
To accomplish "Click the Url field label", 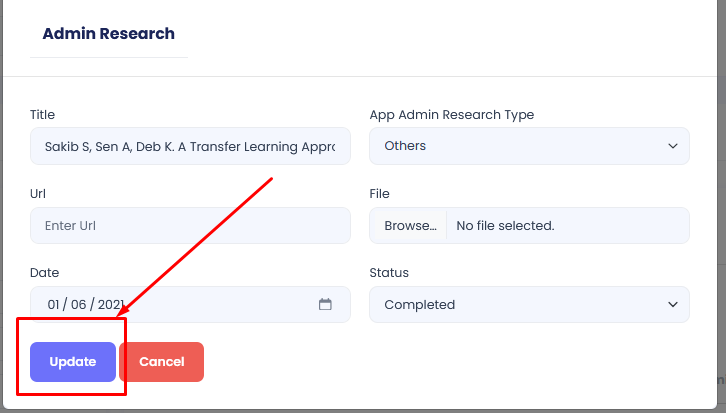I will tap(38, 194).
